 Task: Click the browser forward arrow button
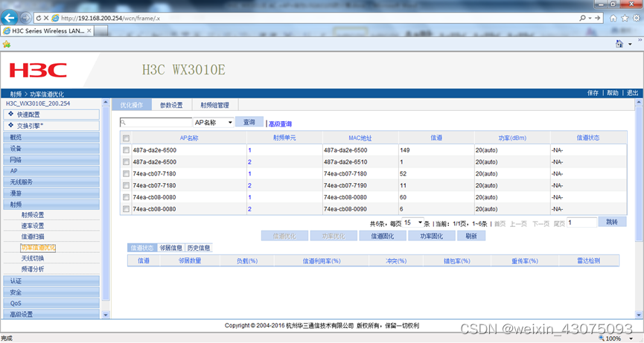[25, 18]
